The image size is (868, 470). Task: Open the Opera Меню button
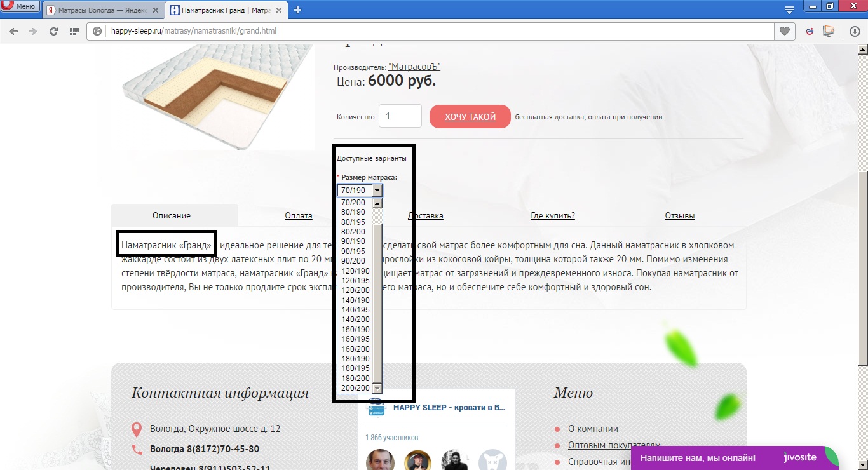tap(20, 6)
